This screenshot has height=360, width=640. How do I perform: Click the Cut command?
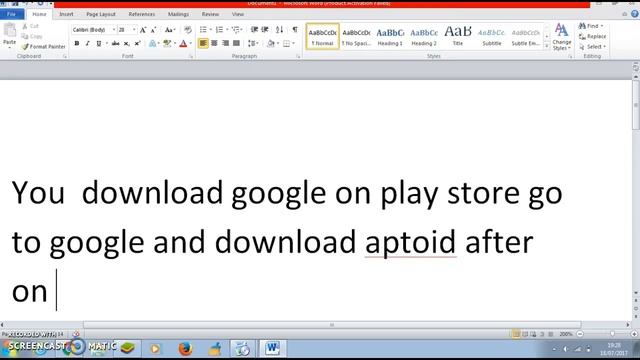[x=30, y=26]
